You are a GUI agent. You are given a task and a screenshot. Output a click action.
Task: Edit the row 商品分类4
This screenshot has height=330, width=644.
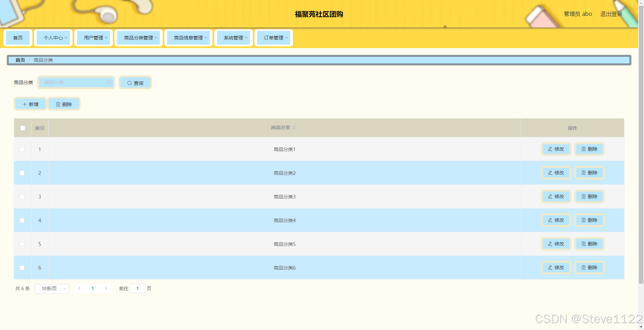[556, 220]
